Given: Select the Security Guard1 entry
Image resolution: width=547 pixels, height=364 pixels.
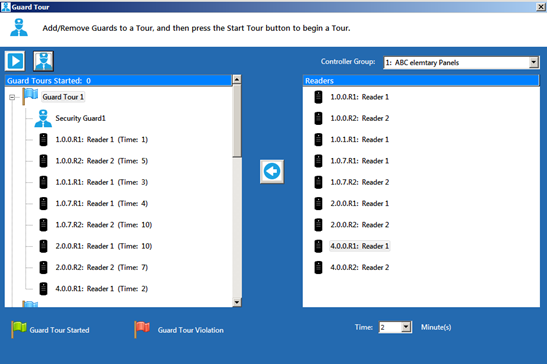Looking at the screenshot, I should coord(80,118).
